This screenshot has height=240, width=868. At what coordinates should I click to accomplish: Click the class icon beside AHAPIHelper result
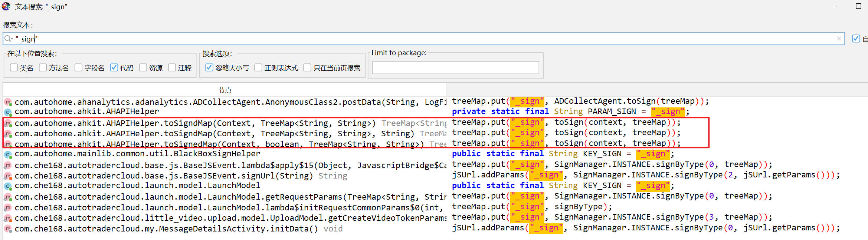click(x=8, y=112)
